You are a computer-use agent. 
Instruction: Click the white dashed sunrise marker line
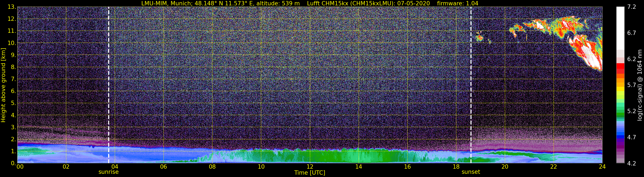coord(109,85)
